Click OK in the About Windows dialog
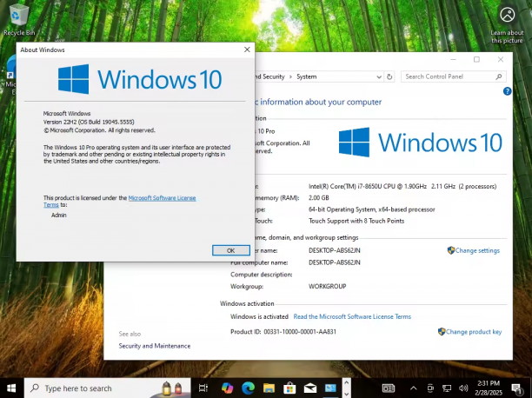Viewport: 532px width, 398px height. [x=231, y=250]
